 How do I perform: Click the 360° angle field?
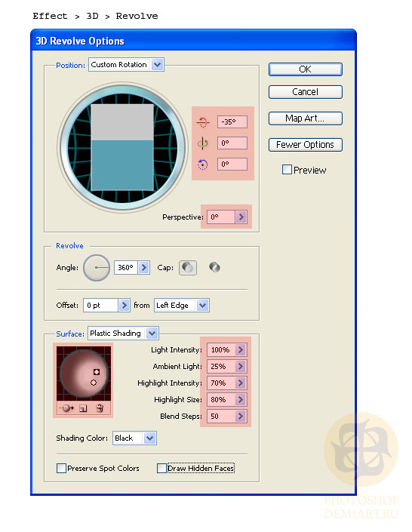pos(126,267)
